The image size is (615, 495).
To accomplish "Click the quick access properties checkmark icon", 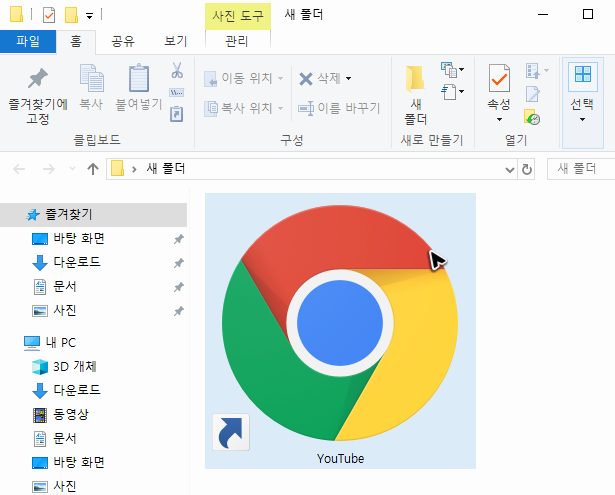I will coord(49,15).
